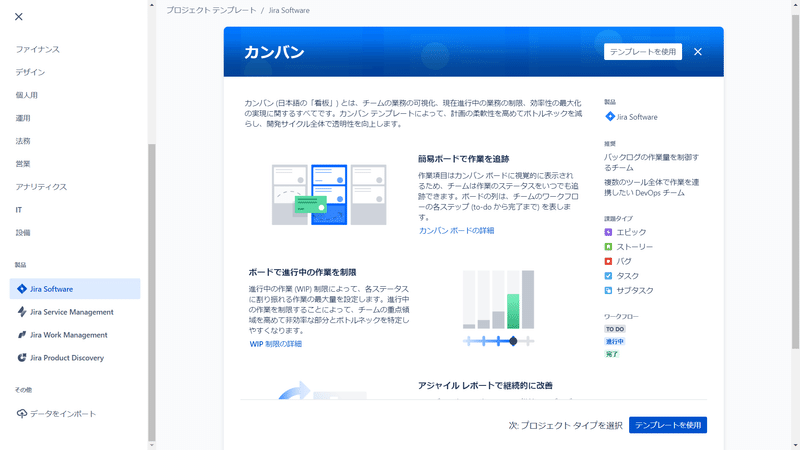
Task: Open the カンバン ボードの詳細 link
Action: pyautogui.click(x=457, y=231)
